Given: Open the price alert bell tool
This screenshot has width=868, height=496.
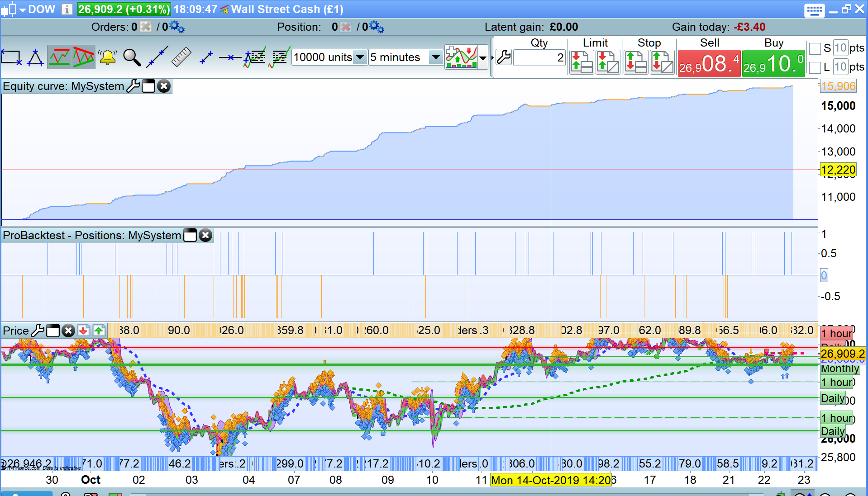Looking at the screenshot, I should (x=108, y=57).
